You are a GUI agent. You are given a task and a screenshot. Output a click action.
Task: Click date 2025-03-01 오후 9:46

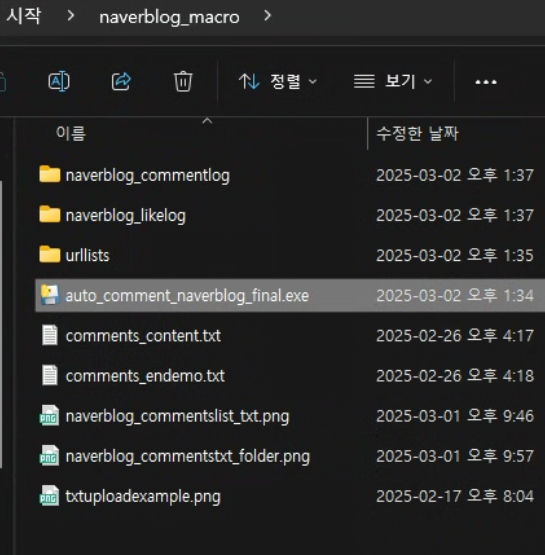click(x=455, y=416)
